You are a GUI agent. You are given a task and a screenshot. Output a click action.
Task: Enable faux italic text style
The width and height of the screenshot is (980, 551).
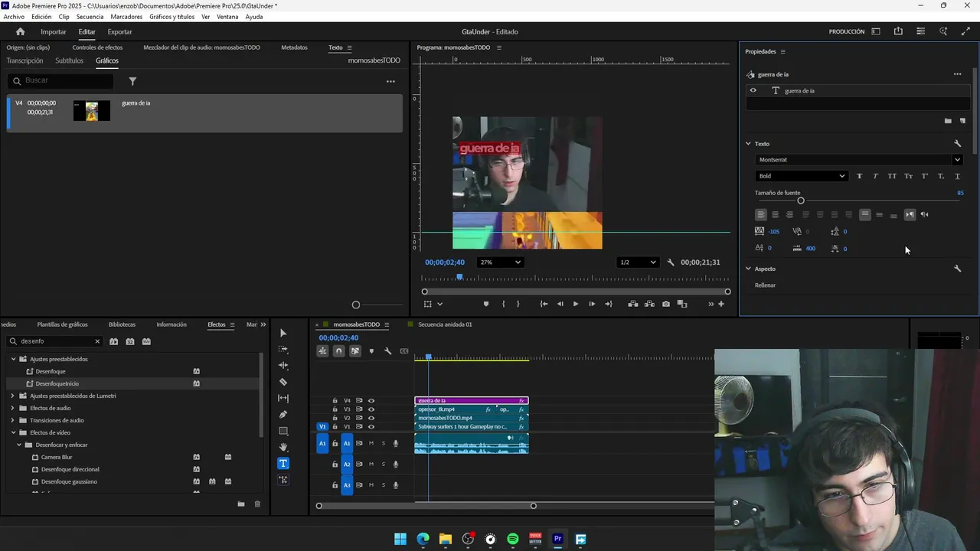click(x=875, y=176)
